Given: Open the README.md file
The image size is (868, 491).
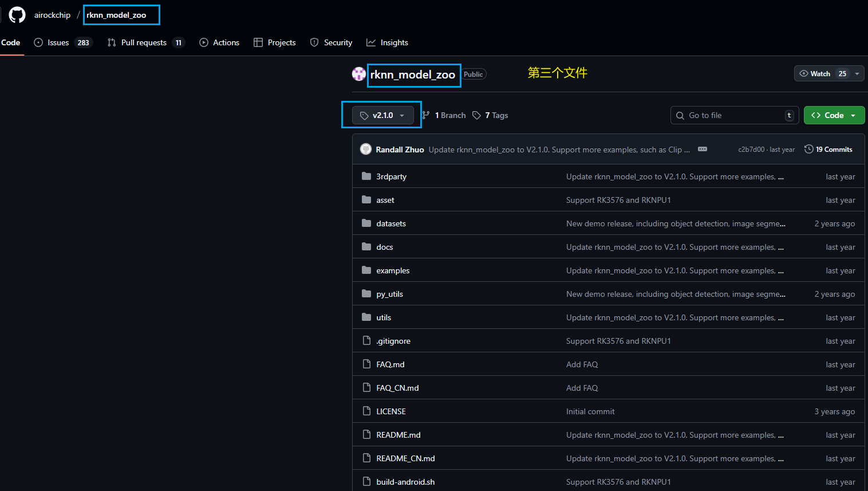Looking at the screenshot, I should point(399,435).
